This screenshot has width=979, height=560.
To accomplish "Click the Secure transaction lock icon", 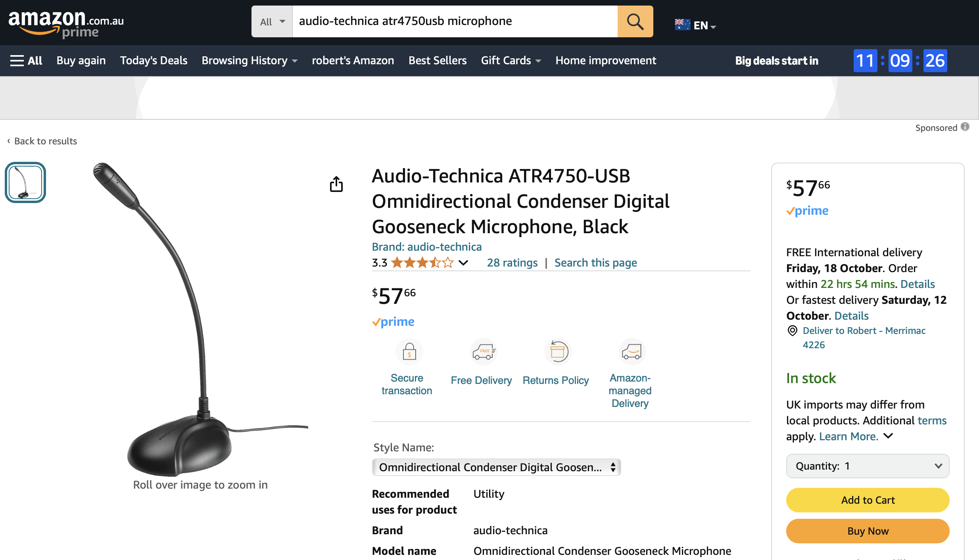I will (x=409, y=352).
